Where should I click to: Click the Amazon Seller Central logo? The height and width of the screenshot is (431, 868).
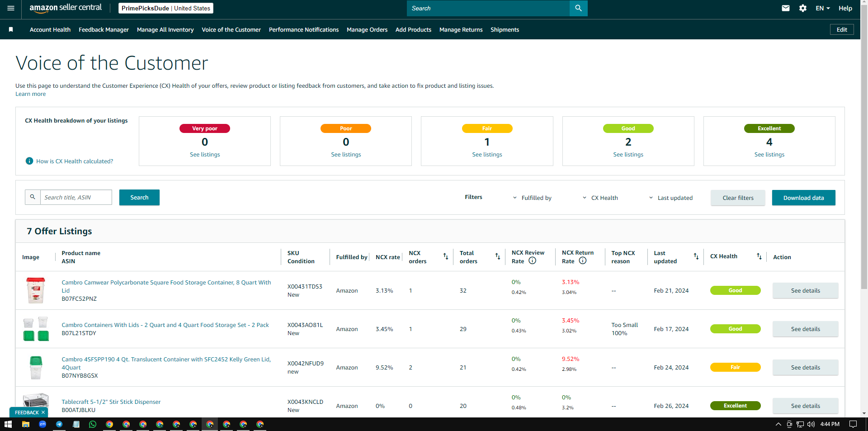pyautogui.click(x=66, y=8)
